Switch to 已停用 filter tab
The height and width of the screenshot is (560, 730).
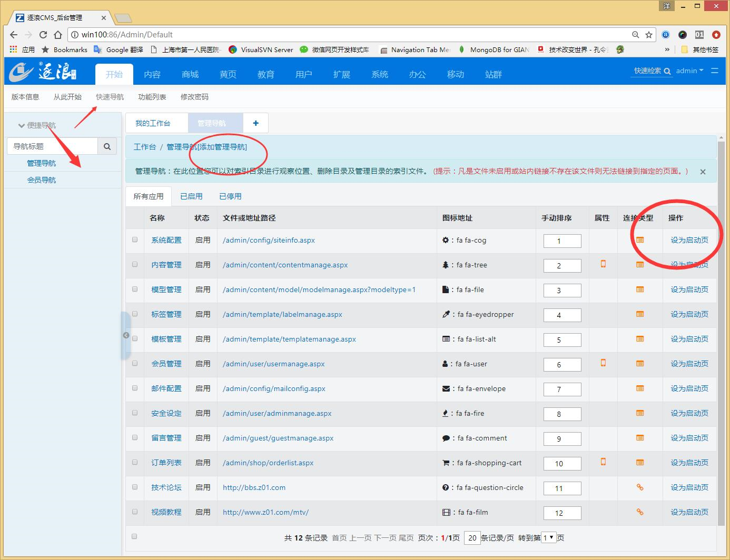[x=230, y=196]
